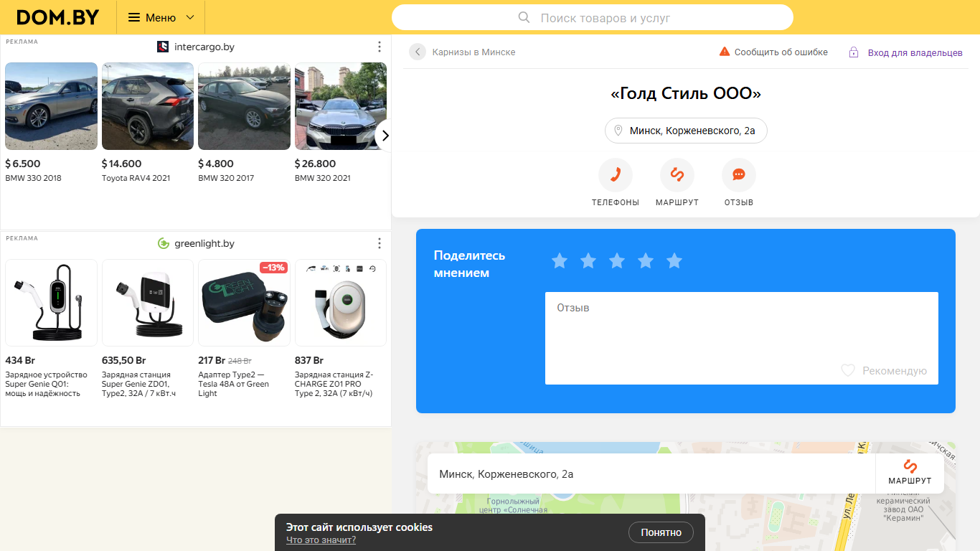The width and height of the screenshot is (980, 551).
Task: Open Что это значит? cookie link
Action: pos(321,540)
